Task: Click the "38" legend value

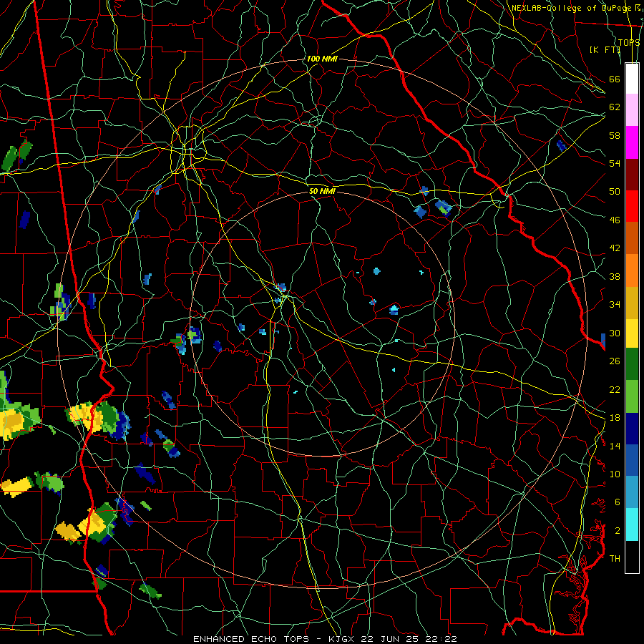Action: (x=615, y=277)
